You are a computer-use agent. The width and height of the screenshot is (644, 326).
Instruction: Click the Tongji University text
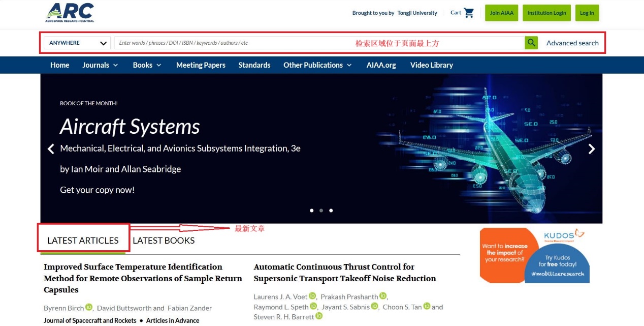tap(417, 13)
